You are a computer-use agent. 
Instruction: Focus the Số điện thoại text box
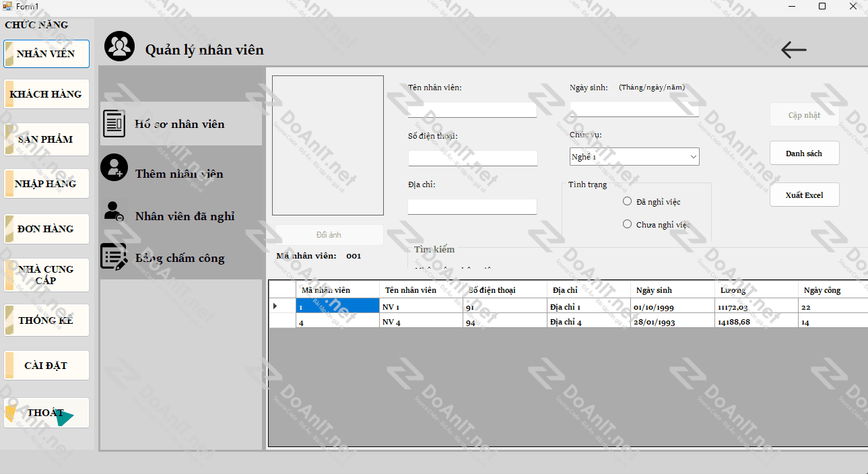(472, 158)
